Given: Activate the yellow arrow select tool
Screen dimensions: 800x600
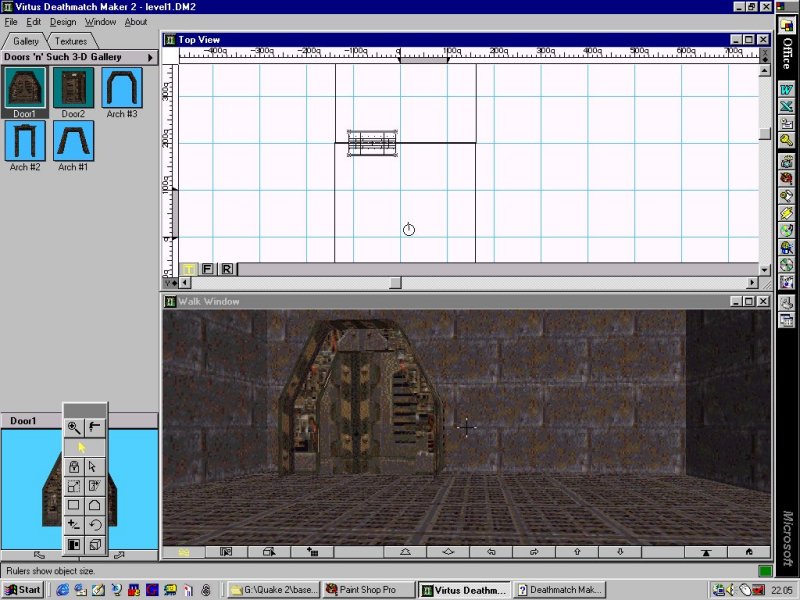Looking at the screenshot, I should click(84, 447).
